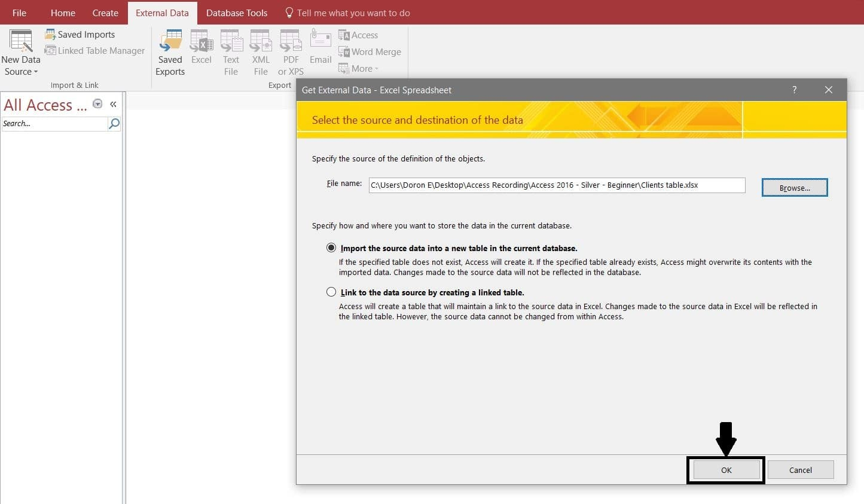Click the Saved Imports icon
864x504 pixels.
click(51, 35)
